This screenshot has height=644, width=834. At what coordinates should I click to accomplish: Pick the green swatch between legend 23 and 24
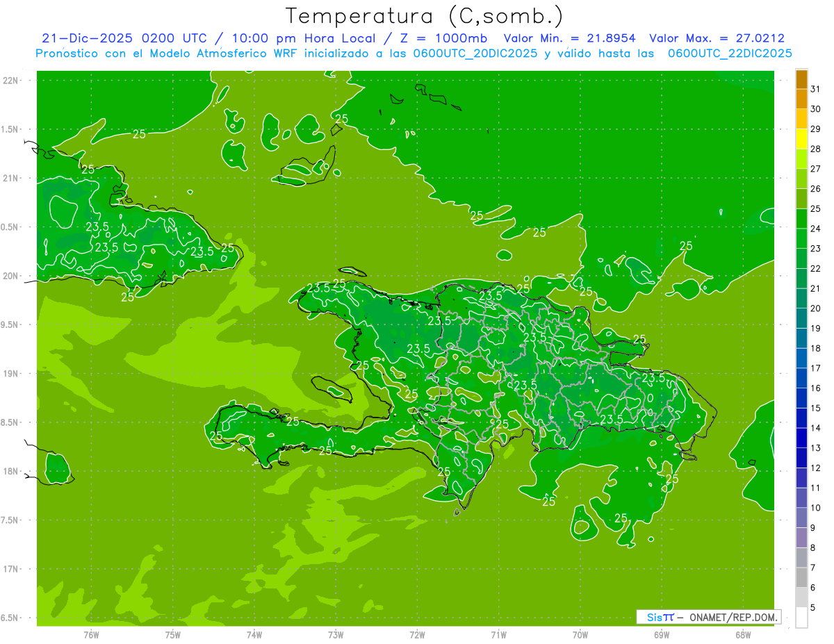point(801,238)
